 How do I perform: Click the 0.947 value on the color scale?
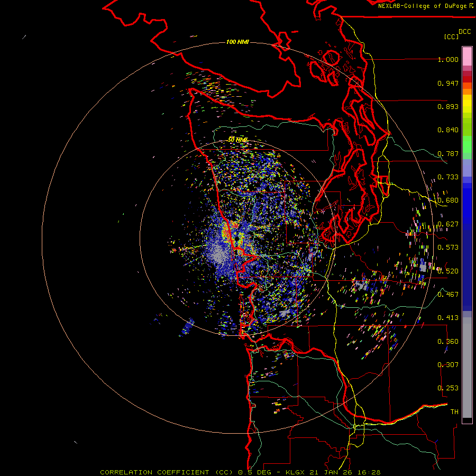[x=448, y=83]
